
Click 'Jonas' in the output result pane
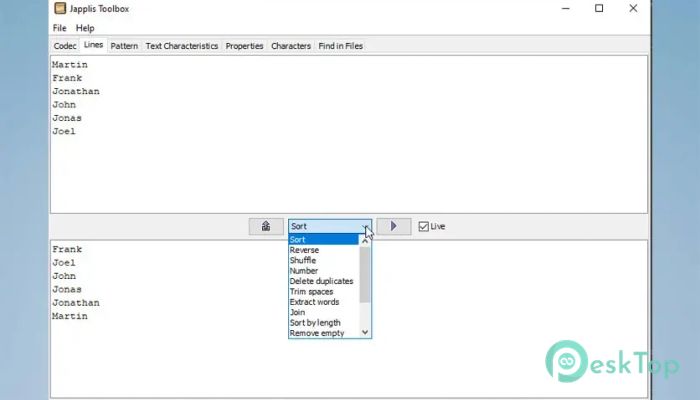tap(67, 290)
